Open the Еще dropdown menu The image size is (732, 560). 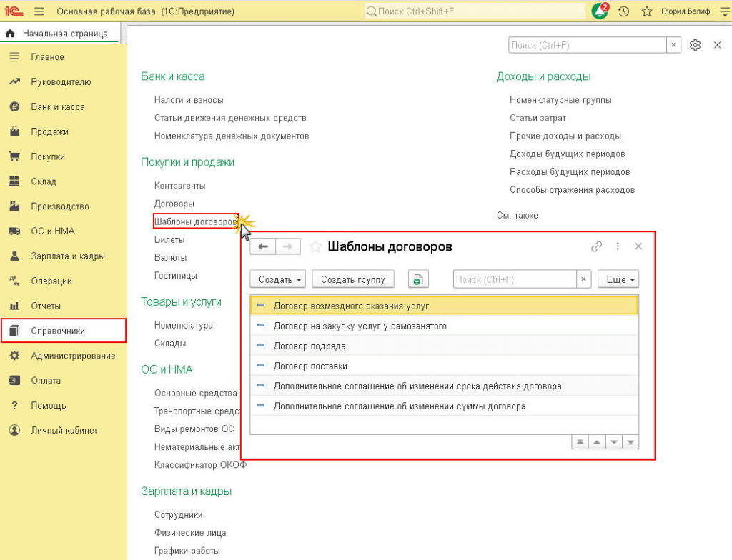click(618, 279)
